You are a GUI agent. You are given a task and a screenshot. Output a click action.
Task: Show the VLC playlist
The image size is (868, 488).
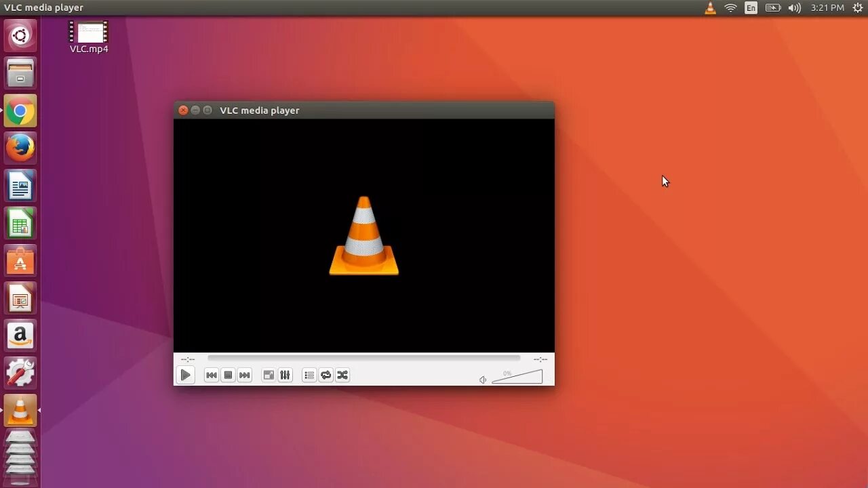309,375
